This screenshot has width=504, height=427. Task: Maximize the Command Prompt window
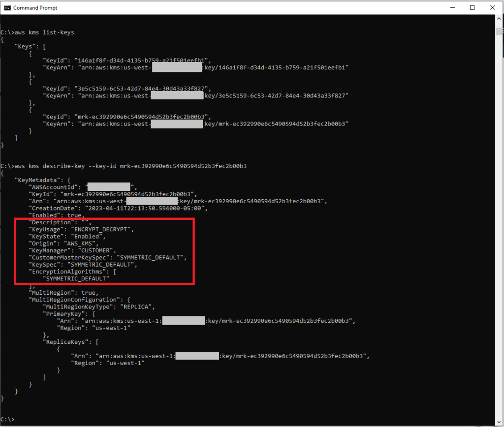472,8
